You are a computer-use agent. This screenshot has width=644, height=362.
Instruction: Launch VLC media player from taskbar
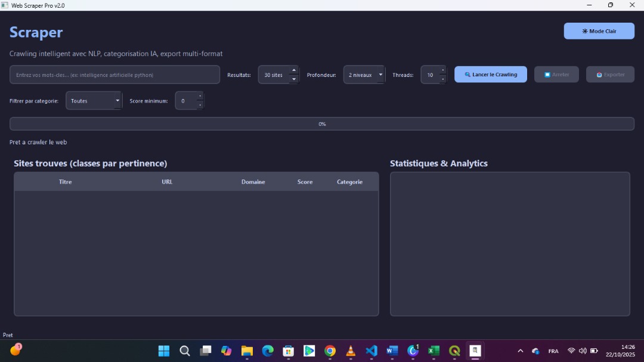351,351
